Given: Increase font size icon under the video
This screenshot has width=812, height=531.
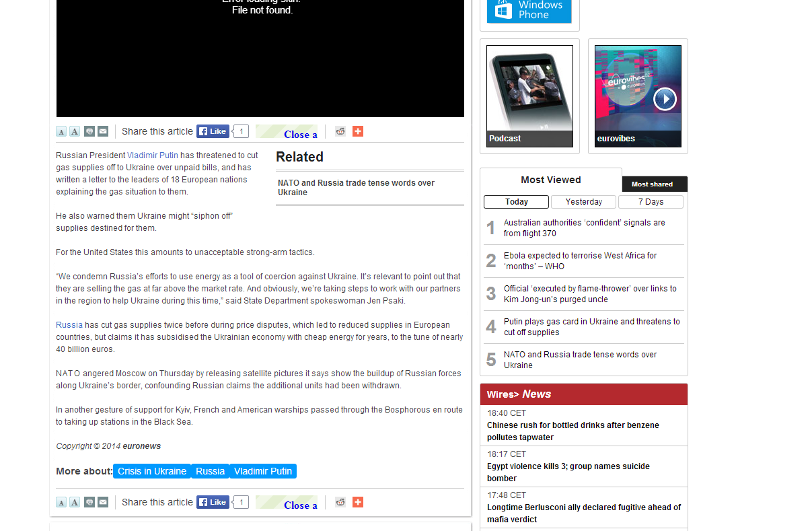Looking at the screenshot, I should 75,131.
